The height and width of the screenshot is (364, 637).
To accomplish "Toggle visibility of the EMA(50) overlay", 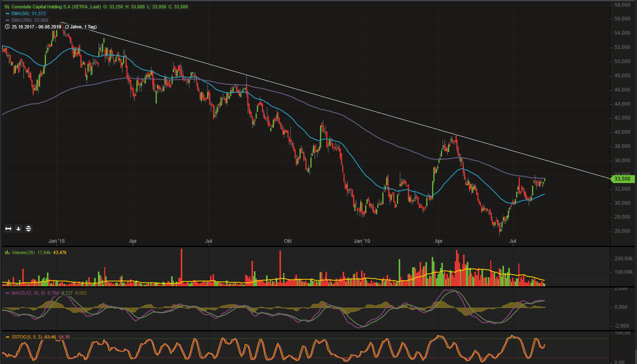I will [x=7, y=13].
